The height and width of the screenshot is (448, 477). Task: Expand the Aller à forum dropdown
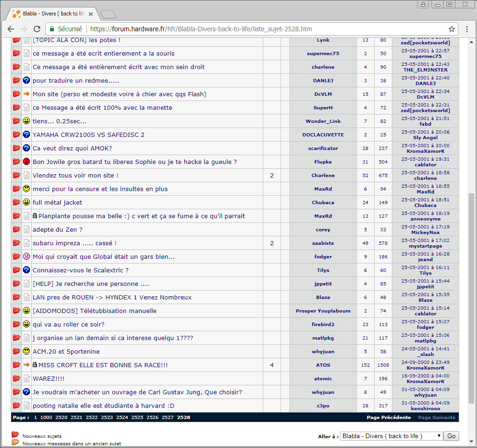coord(391,436)
